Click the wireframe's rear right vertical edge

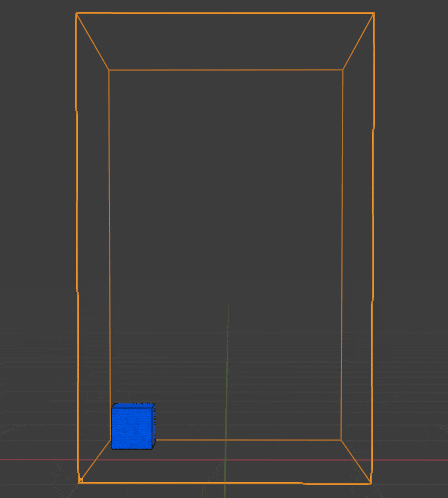(342, 255)
